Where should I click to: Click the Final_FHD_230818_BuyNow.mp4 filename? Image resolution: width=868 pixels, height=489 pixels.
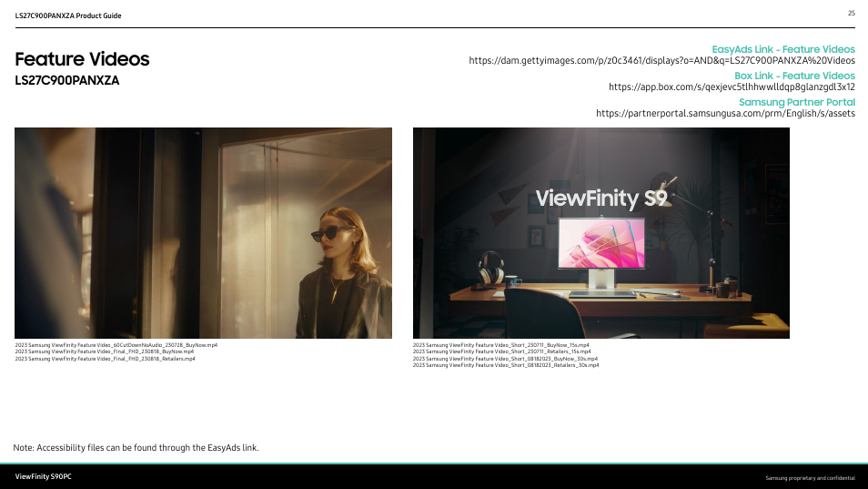pyautogui.click(x=105, y=351)
